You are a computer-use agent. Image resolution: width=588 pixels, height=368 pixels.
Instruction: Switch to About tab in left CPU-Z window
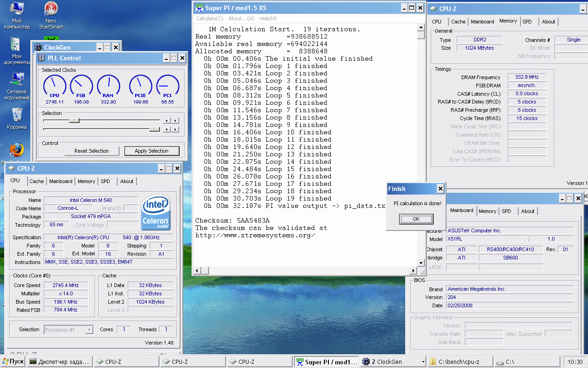point(127,181)
